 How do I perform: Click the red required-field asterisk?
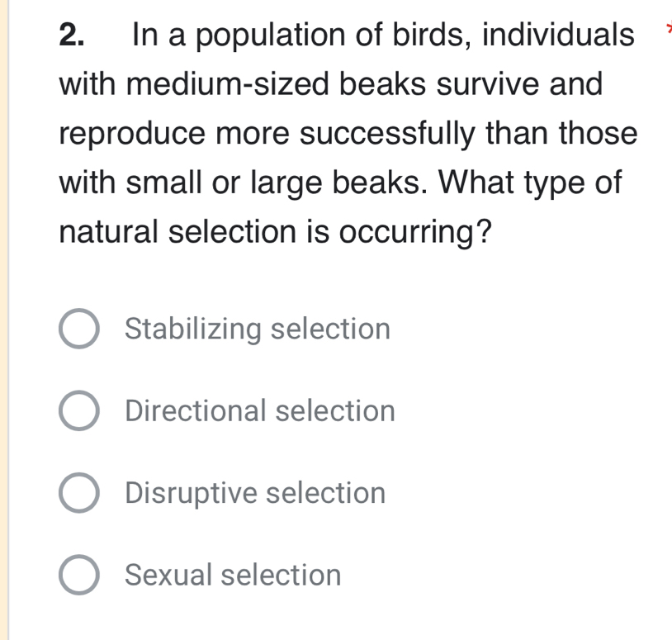point(668,26)
